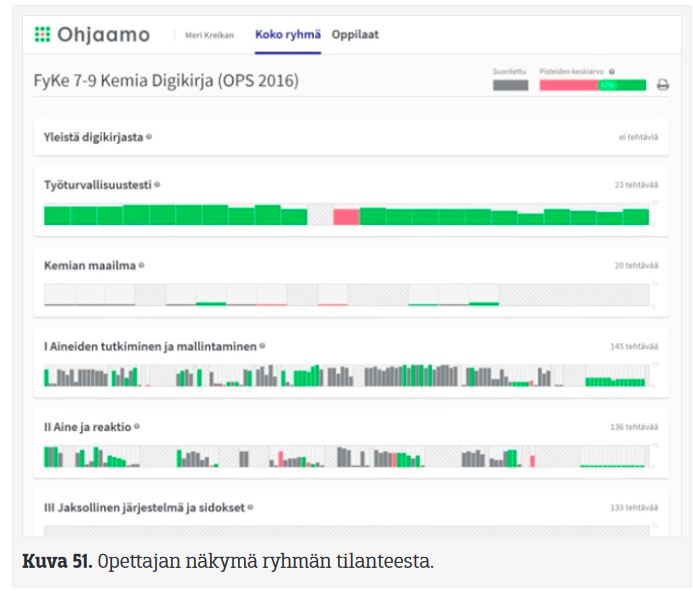Click info icon next to II Aine ja reaktio
Screen dimensions: 693x591
(x=137, y=426)
